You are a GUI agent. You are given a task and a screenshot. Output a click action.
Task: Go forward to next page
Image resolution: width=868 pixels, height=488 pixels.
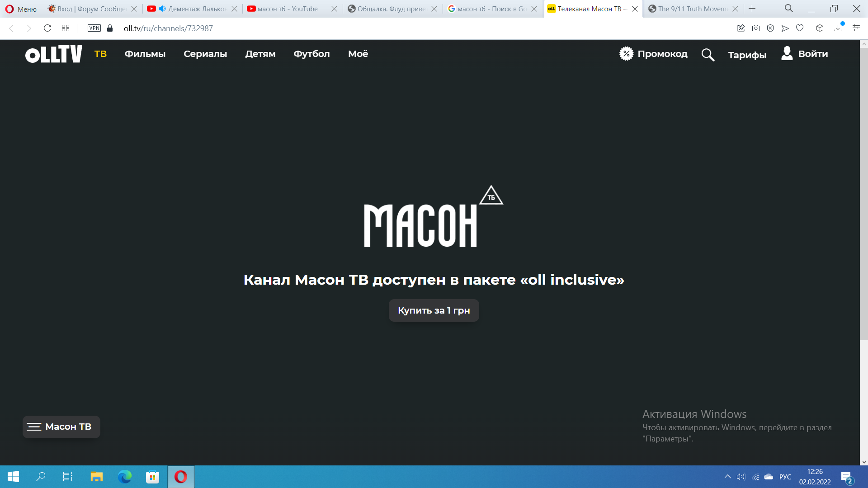[x=29, y=28]
